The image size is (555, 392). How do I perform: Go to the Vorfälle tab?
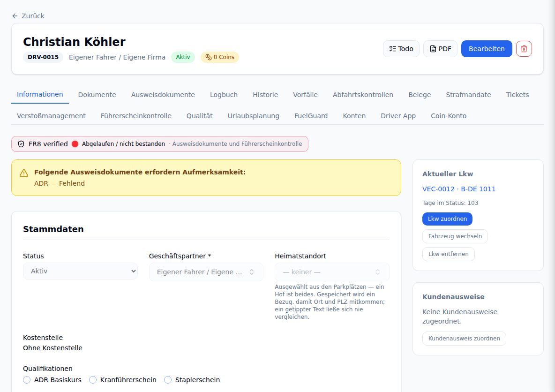(x=305, y=95)
